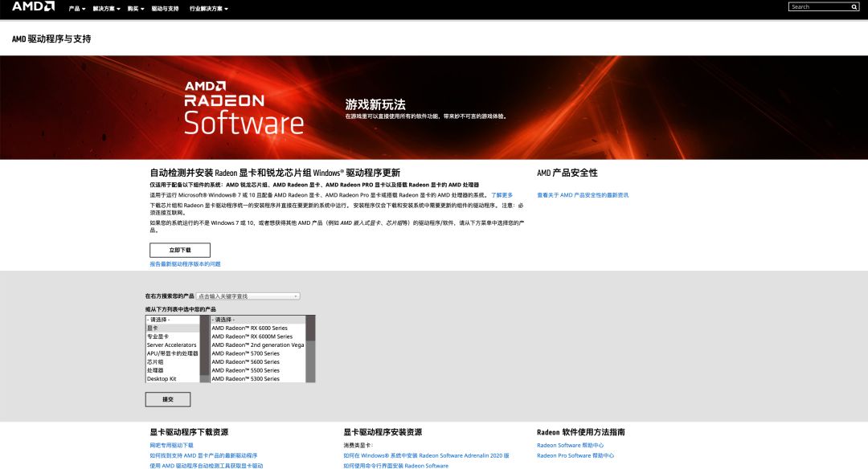This screenshot has width=868, height=469.
Task: Open 报告最新驱动程序版本的问题 link
Action: (186, 263)
